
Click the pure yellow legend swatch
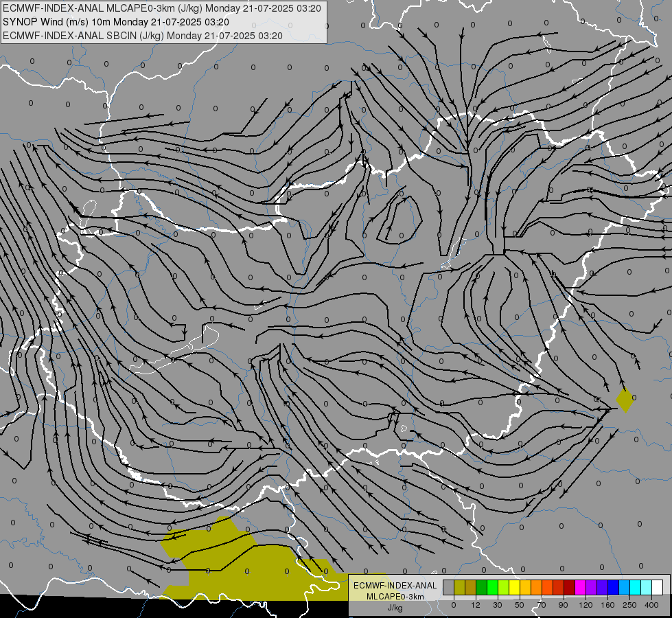coord(514,587)
